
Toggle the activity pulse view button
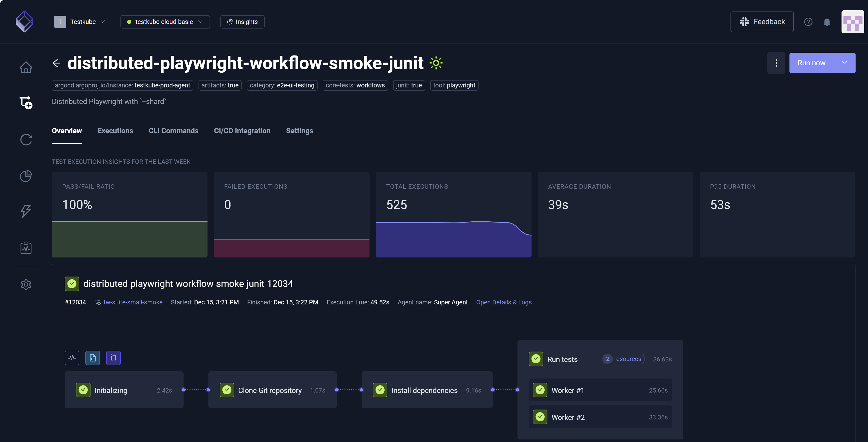pyautogui.click(x=72, y=358)
